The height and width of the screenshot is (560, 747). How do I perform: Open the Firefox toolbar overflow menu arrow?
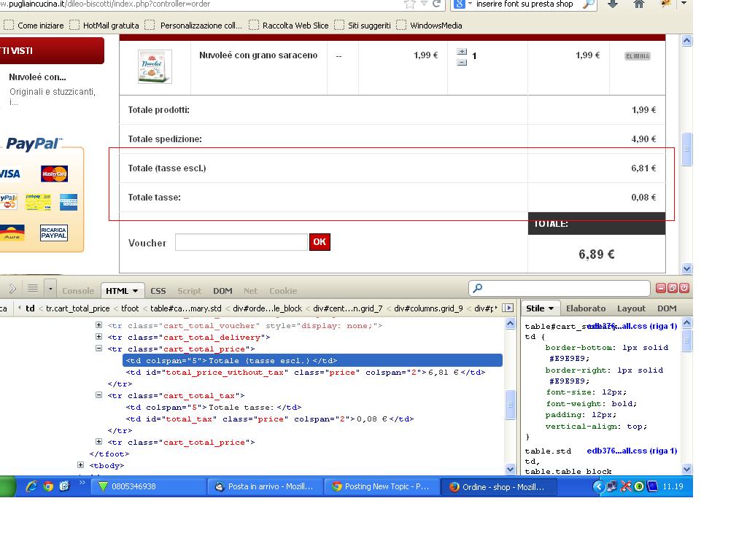click(x=684, y=4)
